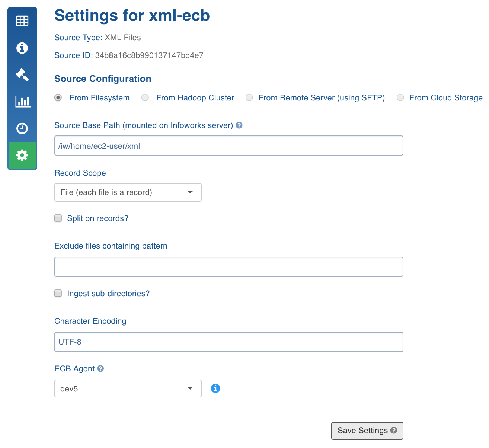The width and height of the screenshot is (489, 448).
Task: Click the Exclude files containing pattern field
Action: pos(229,267)
